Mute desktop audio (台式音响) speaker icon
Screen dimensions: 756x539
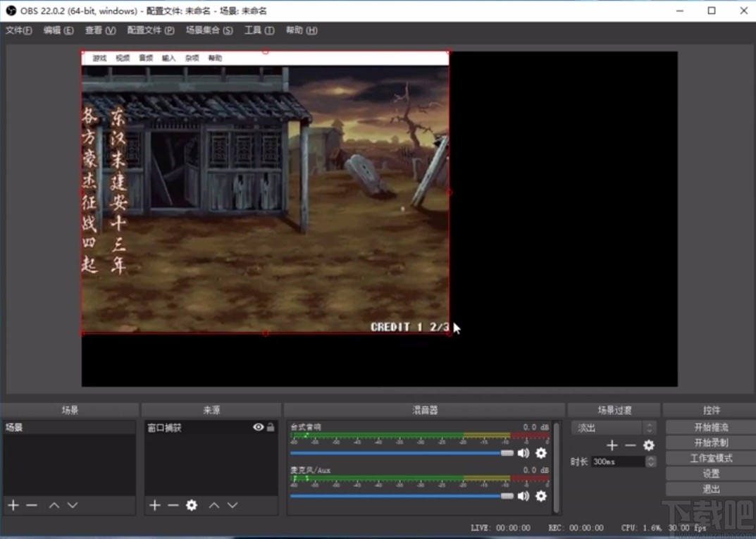coord(523,453)
